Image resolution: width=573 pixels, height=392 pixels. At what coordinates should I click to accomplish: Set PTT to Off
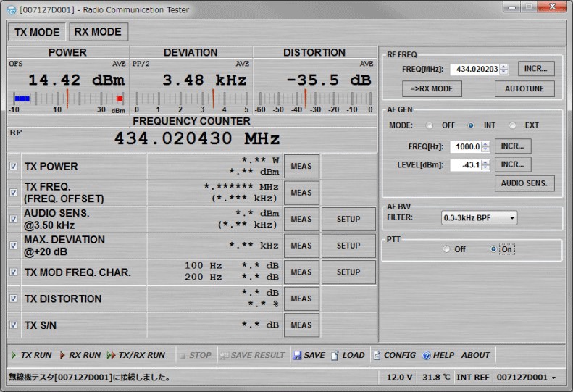click(x=447, y=249)
